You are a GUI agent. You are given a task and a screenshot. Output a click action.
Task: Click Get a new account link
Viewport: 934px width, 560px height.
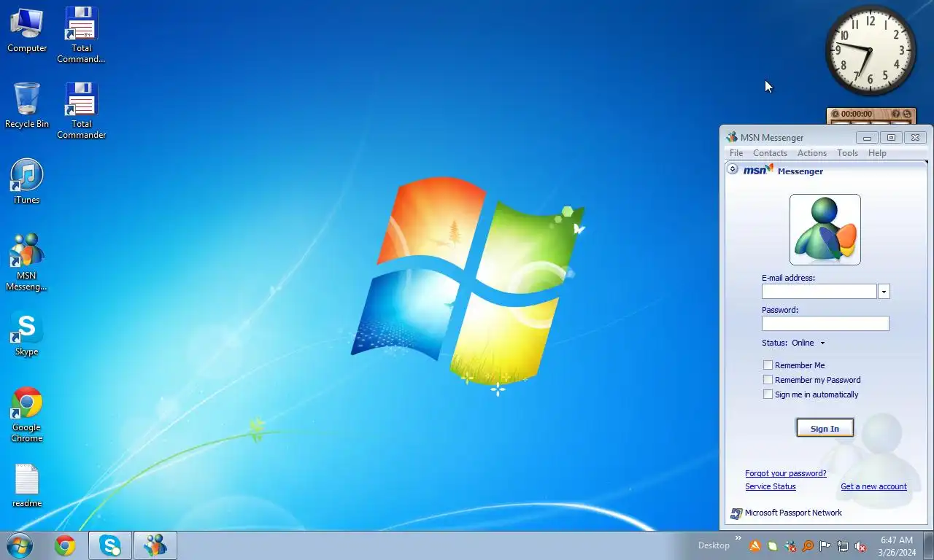click(873, 486)
